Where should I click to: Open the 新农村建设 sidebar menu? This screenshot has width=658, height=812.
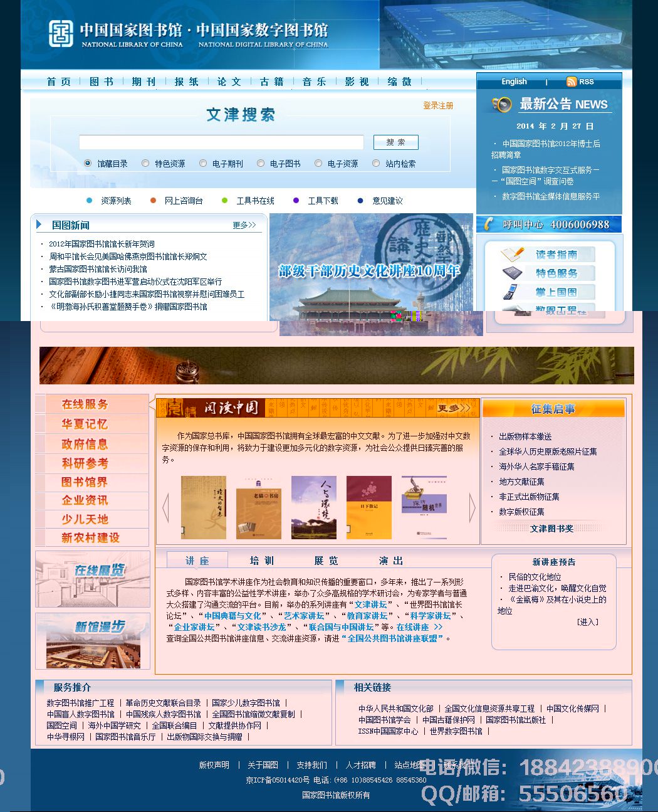[91, 538]
